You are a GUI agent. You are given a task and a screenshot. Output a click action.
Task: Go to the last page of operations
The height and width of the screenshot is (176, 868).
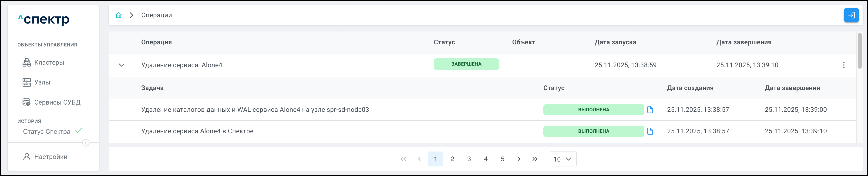click(535, 159)
